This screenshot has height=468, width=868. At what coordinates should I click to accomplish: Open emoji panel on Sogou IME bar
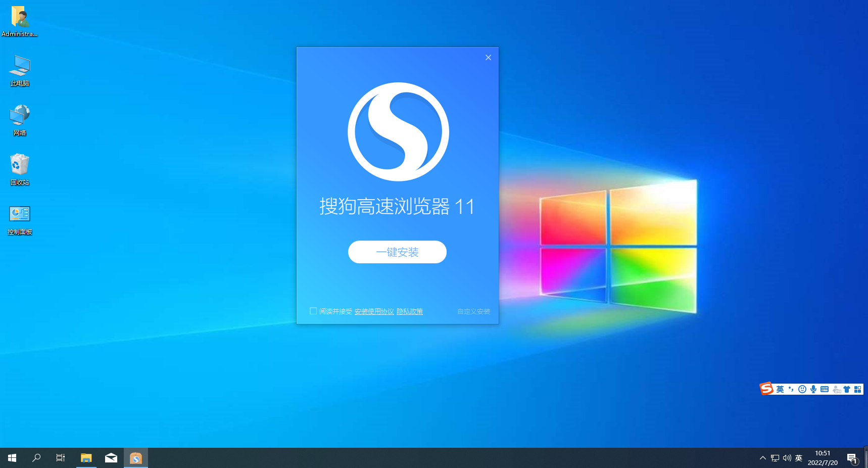pos(802,389)
